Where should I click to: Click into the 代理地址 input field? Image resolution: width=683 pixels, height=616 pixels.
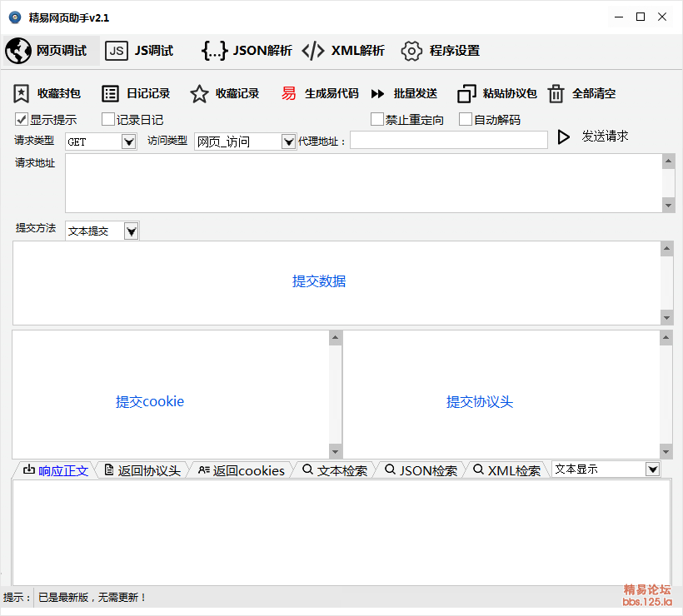pyautogui.click(x=449, y=140)
